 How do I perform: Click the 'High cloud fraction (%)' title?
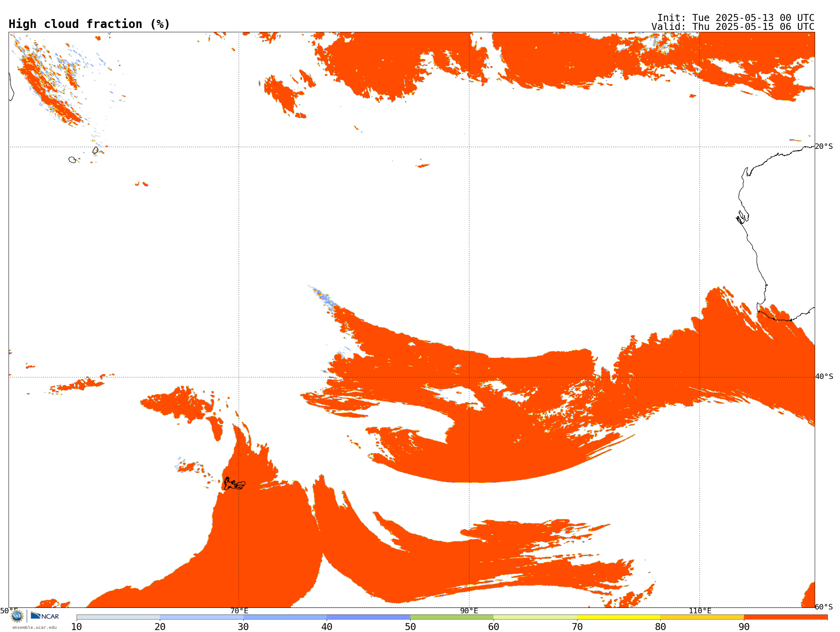pyautogui.click(x=89, y=24)
